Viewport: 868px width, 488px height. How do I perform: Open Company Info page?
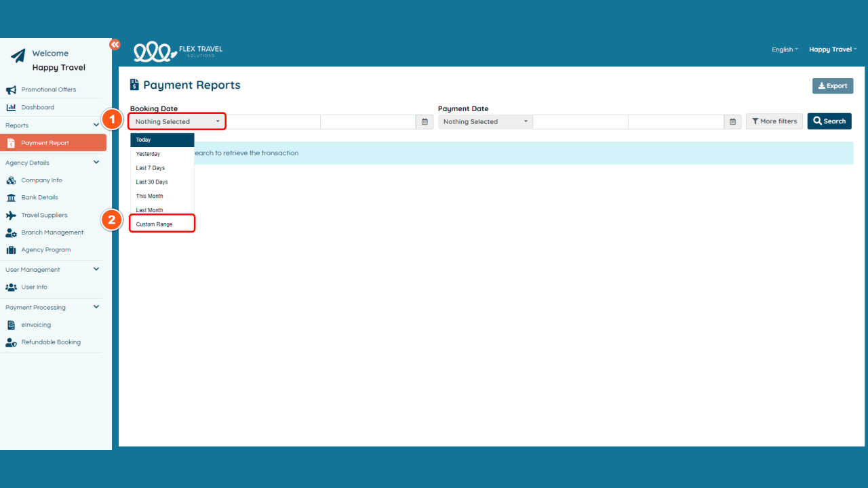click(41, 180)
